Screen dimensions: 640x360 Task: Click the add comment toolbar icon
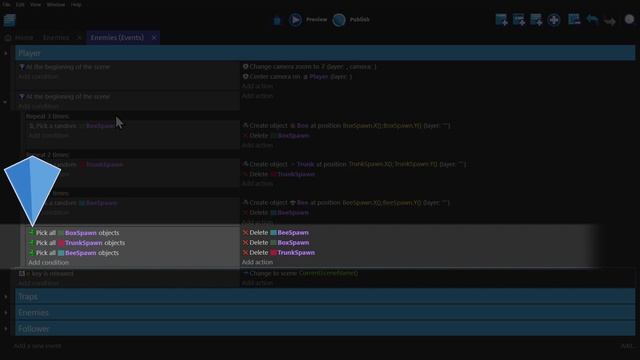536,20
